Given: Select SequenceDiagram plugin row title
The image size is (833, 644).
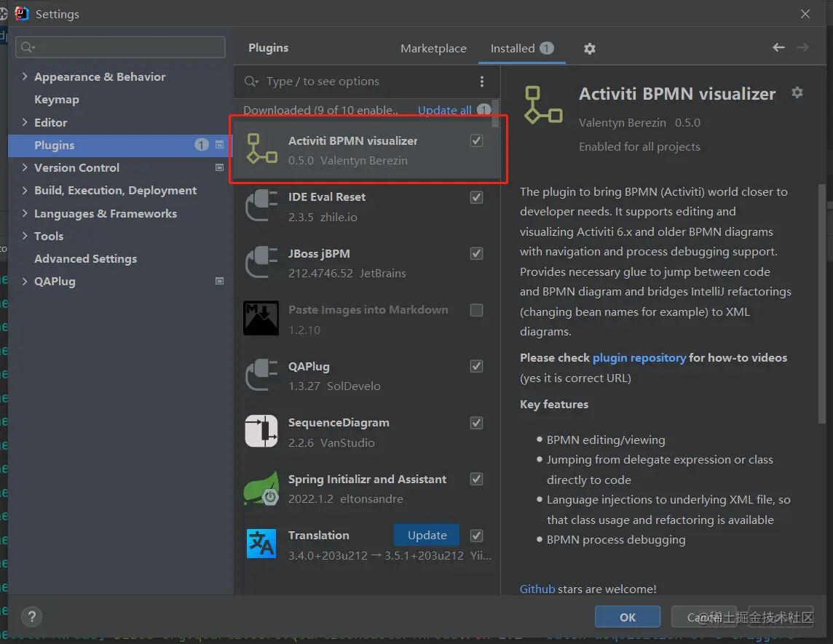Looking at the screenshot, I should pos(339,423).
